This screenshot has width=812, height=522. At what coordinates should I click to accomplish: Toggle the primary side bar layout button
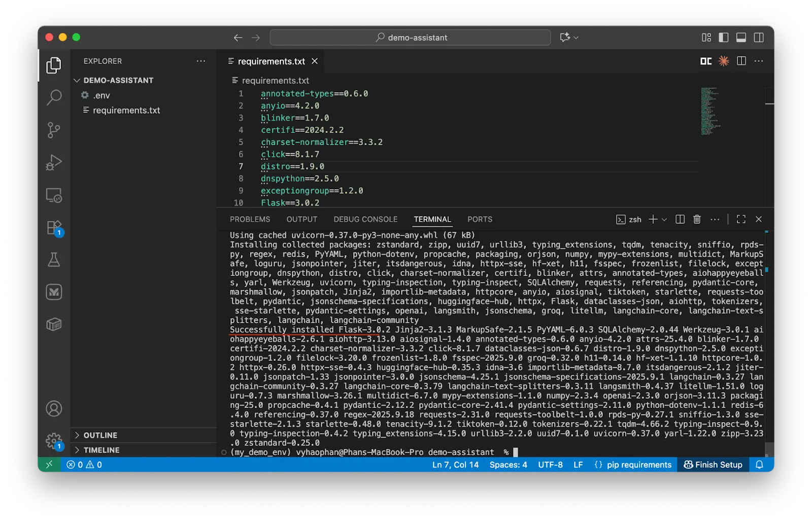pos(724,38)
